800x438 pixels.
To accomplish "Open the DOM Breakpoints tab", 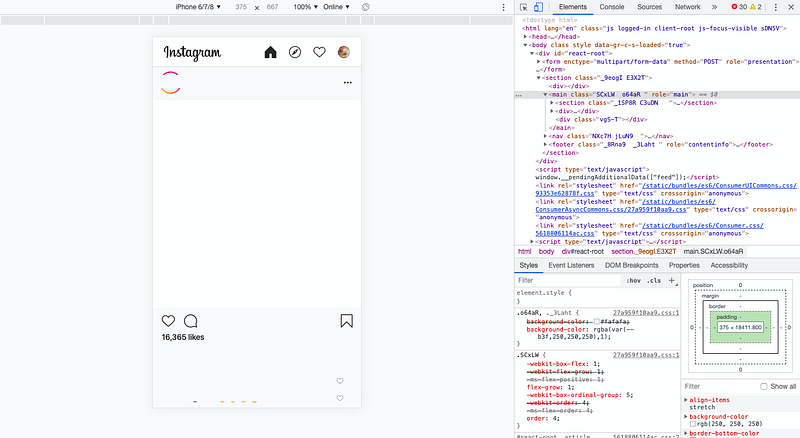I will 632,265.
